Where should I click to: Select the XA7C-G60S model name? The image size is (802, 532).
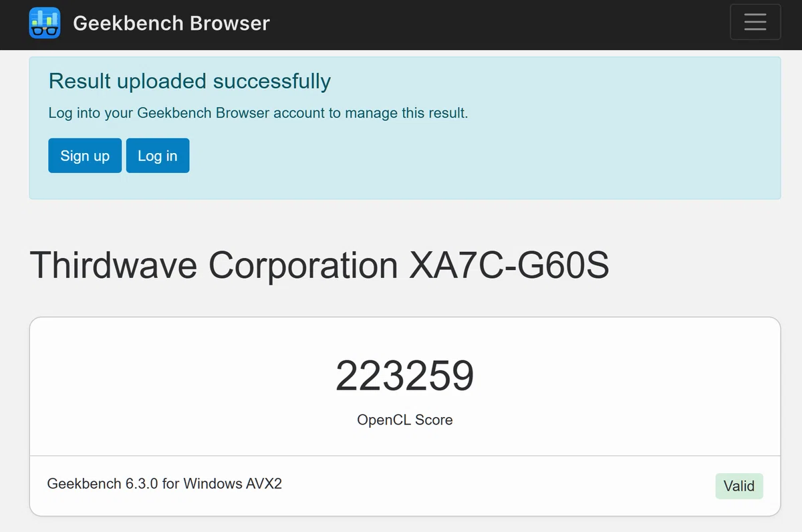pyautogui.click(x=509, y=265)
